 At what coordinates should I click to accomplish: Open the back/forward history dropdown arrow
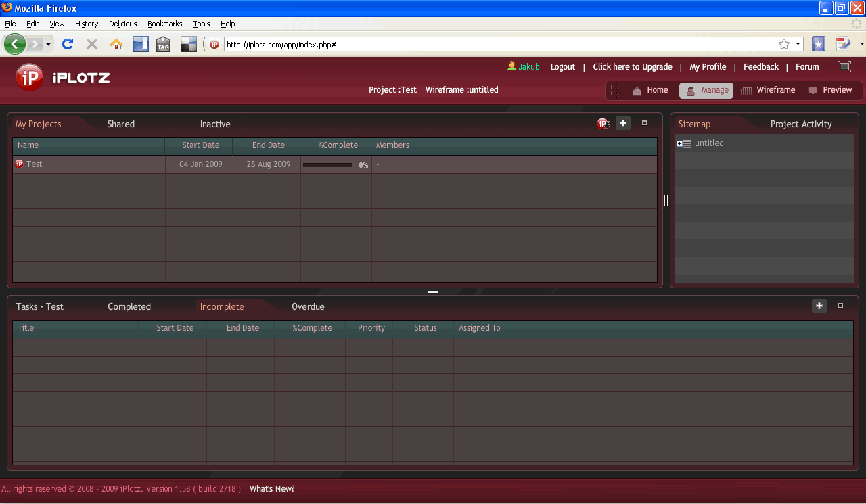click(48, 44)
